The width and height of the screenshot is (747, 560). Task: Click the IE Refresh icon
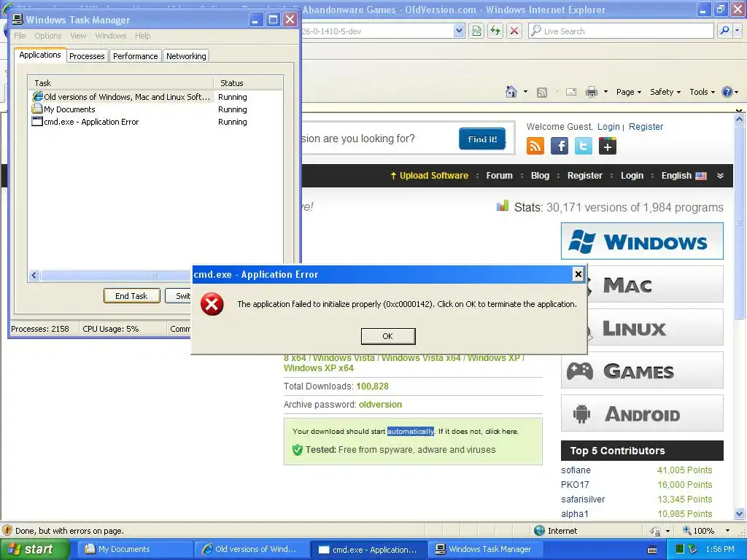tap(495, 31)
